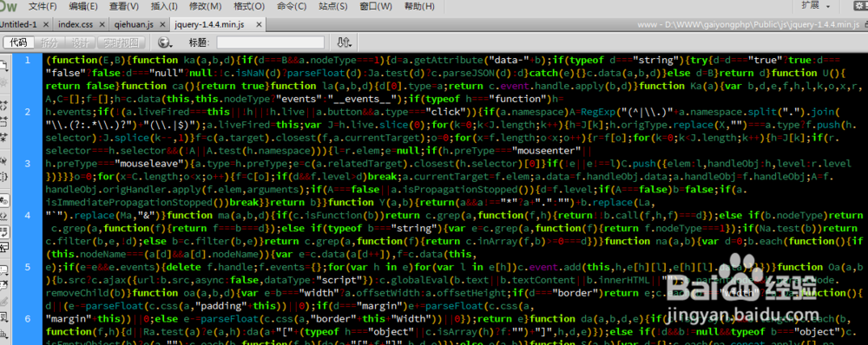Expand the 扩展 dropdown
Image resolution: width=868 pixels, height=345 pixels.
817,6
